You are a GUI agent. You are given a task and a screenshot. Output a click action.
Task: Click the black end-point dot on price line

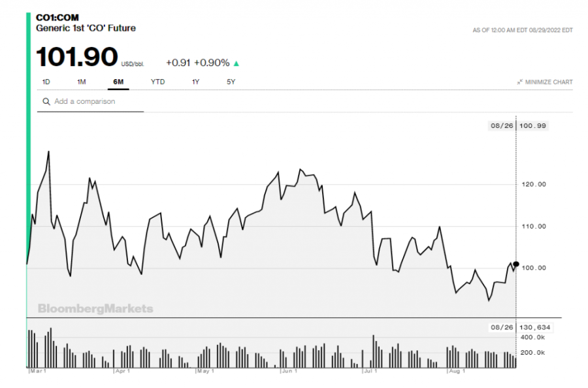(516, 265)
